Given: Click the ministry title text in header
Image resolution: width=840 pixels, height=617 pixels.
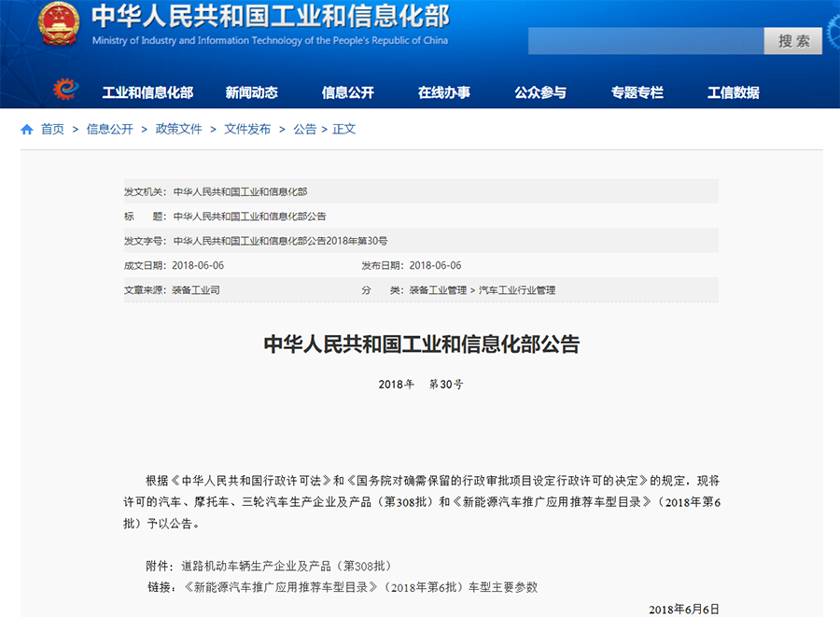Looking at the screenshot, I should (270, 18).
